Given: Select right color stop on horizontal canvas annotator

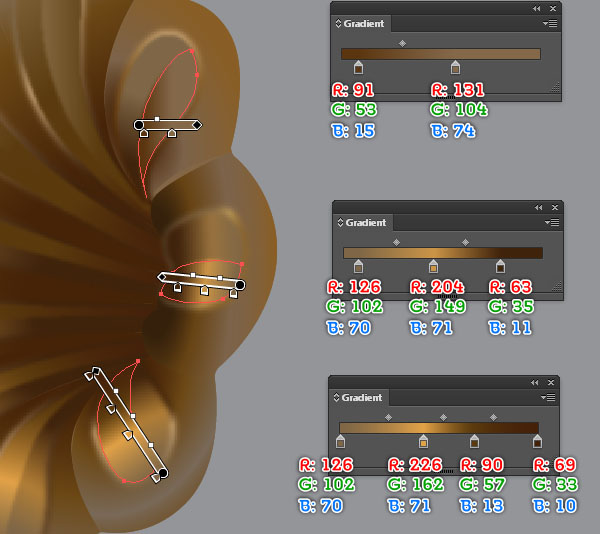Looking at the screenshot, I should point(172,133).
